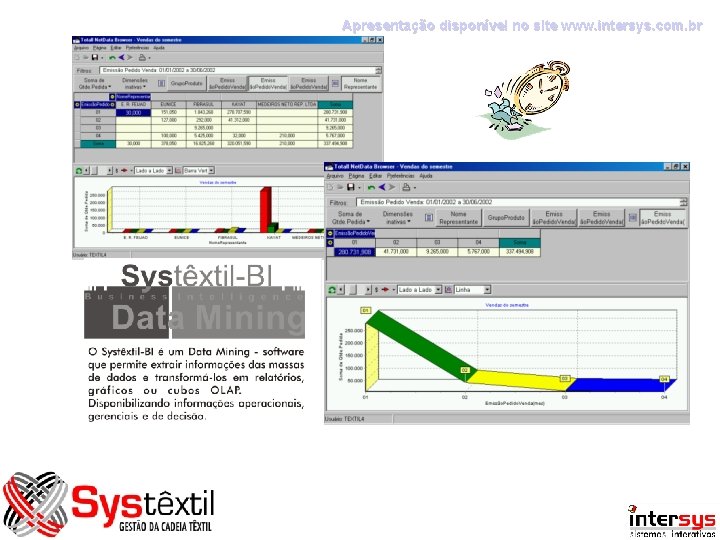Image resolution: width=720 pixels, height=540 pixels.
Task: Click Print icon in line chart window
Action: (x=406, y=187)
